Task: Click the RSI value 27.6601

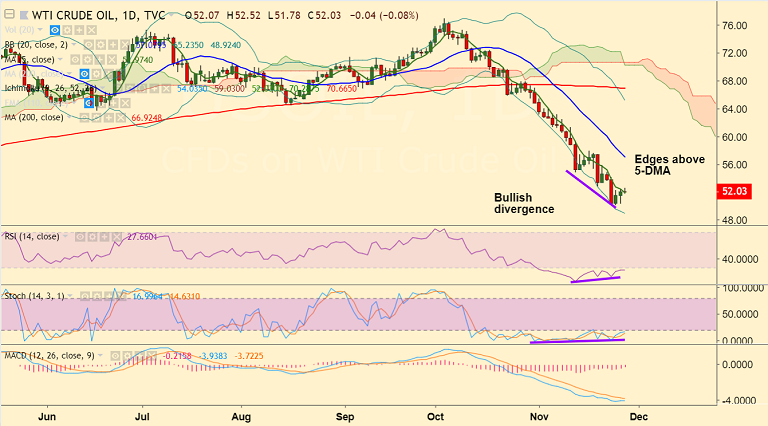Action: tap(142, 237)
